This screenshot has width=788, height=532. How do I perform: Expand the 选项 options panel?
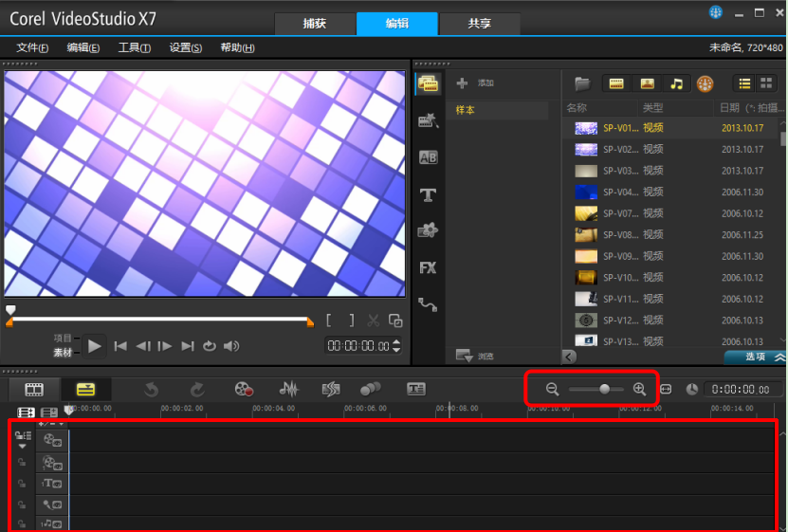[x=756, y=357]
